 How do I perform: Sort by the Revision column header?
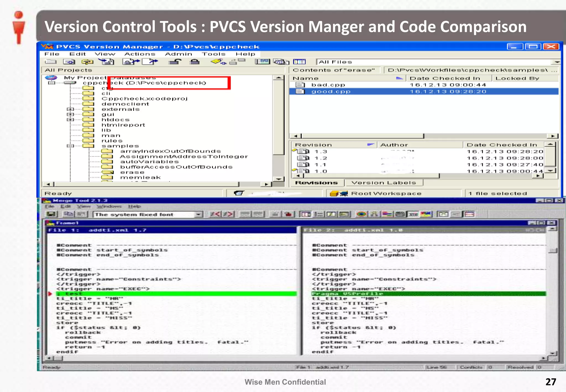[x=334, y=145]
